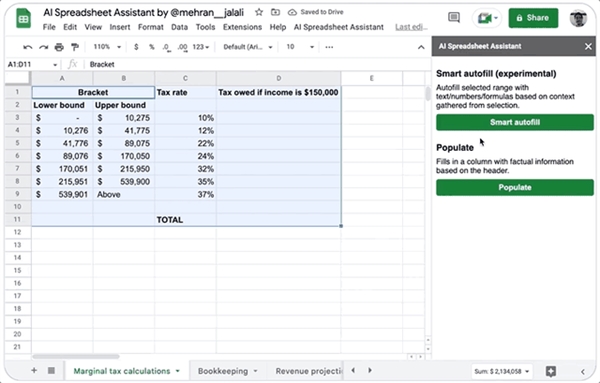
Task: Click the move to folder icon
Action: [275, 12]
